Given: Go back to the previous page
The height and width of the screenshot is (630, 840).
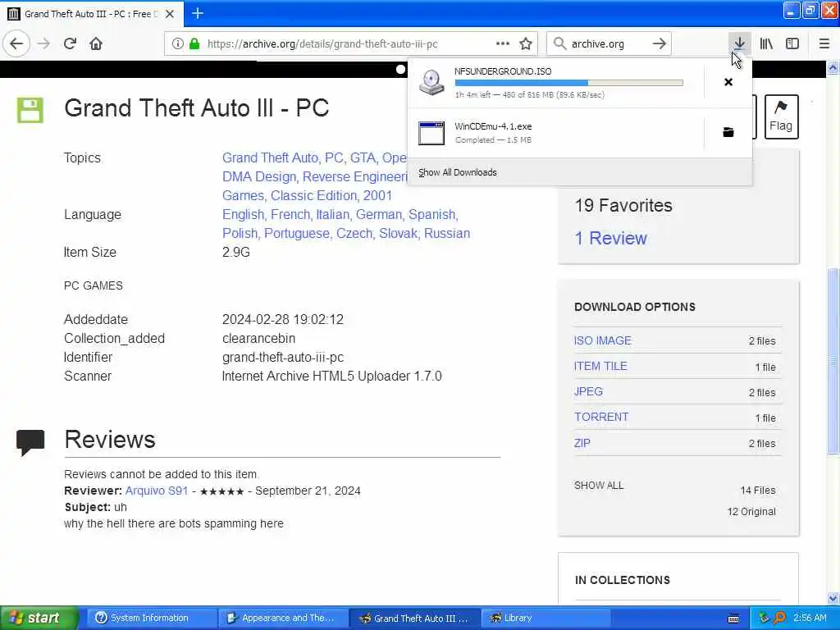Looking at the screenshot, I should [x=16, y=43].
